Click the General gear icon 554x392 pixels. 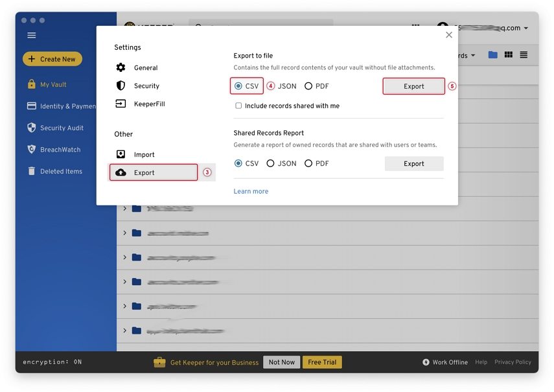point(121,67)
